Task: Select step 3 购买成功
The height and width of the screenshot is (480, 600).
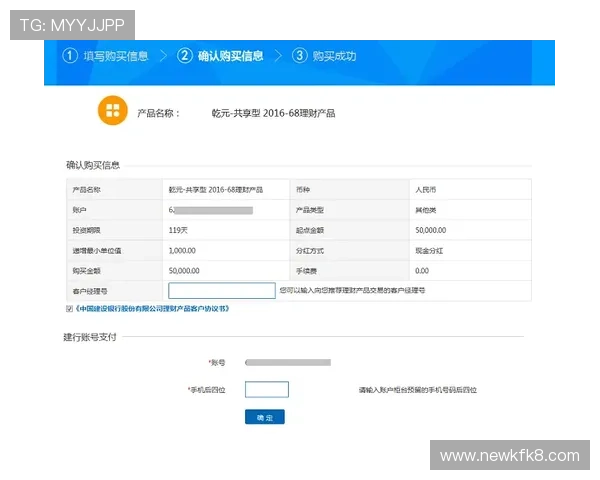Action: click(324, 56)
